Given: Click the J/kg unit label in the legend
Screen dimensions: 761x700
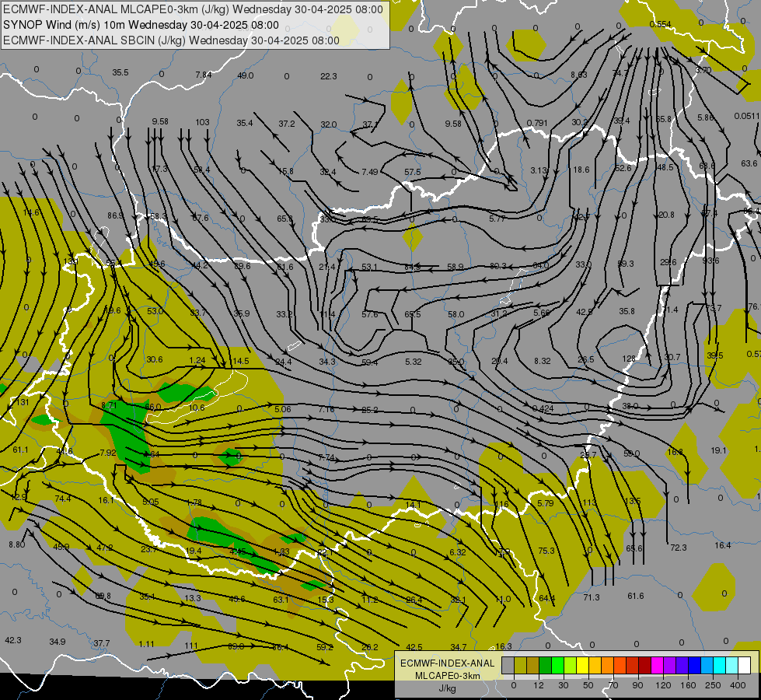Looking at the screenshot, I should click(447, 689).
